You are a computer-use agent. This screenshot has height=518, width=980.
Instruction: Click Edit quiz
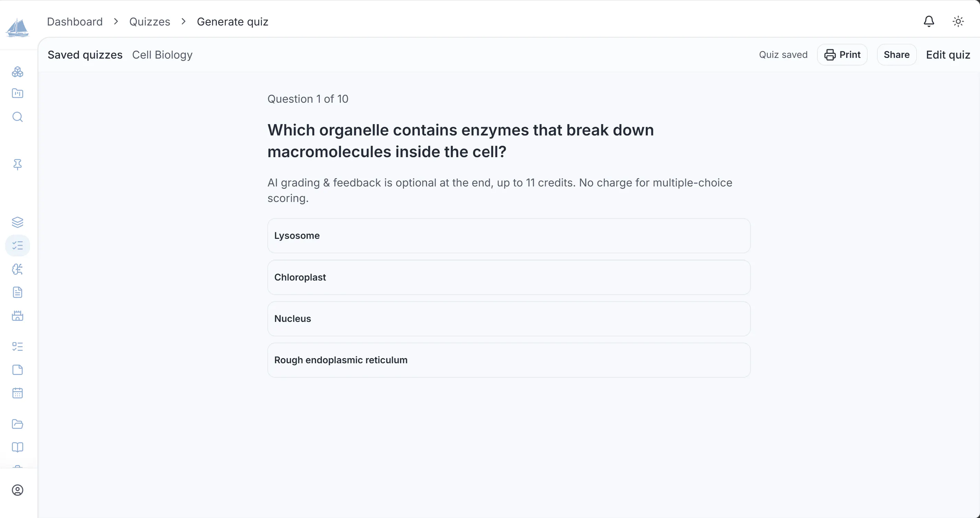tap(948, 55)
